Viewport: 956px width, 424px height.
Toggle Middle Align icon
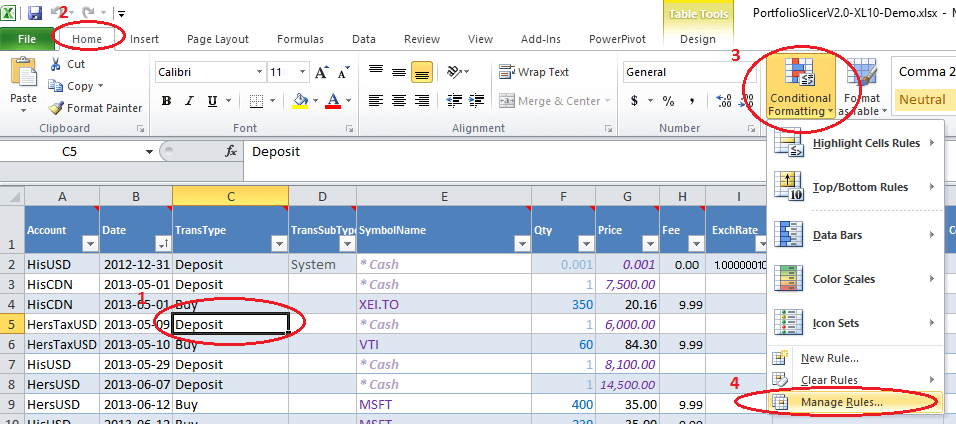point(399,72)
